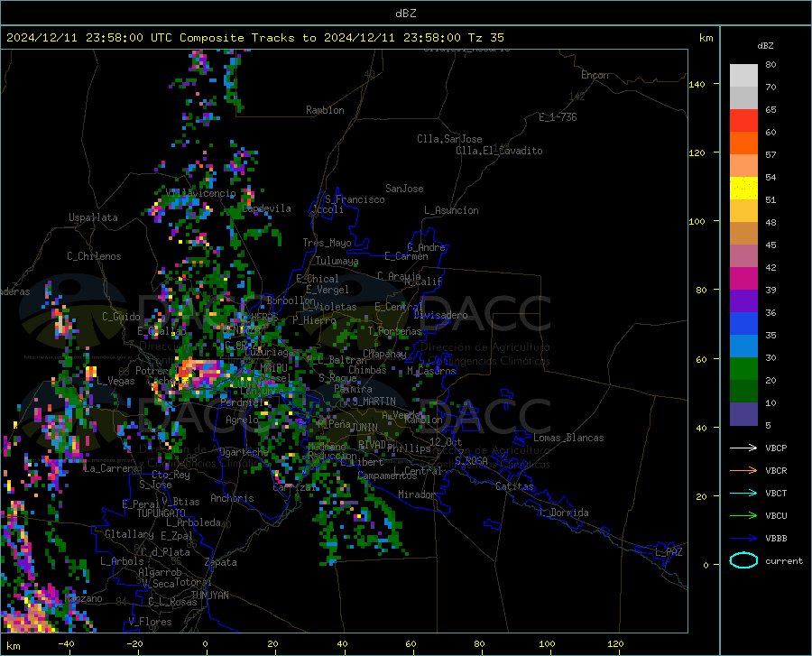
Task: Select the red color band between 65 and 60 dBZ
Action: point(743,121)
